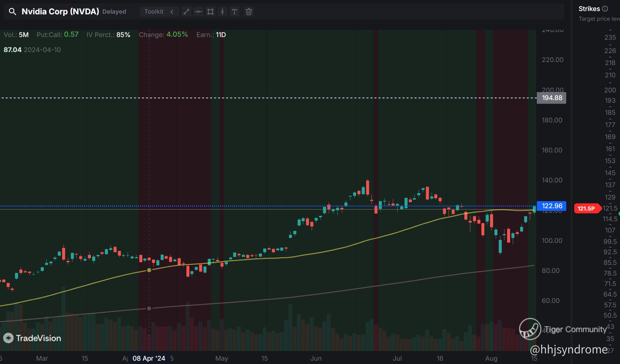Select the 153 strike level
Viewport: 620px width, 364px height.
(610, 161)
